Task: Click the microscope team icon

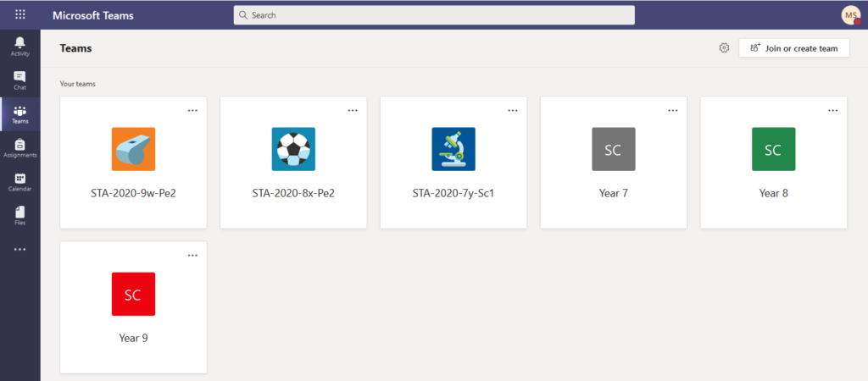Action: (453, 149)
